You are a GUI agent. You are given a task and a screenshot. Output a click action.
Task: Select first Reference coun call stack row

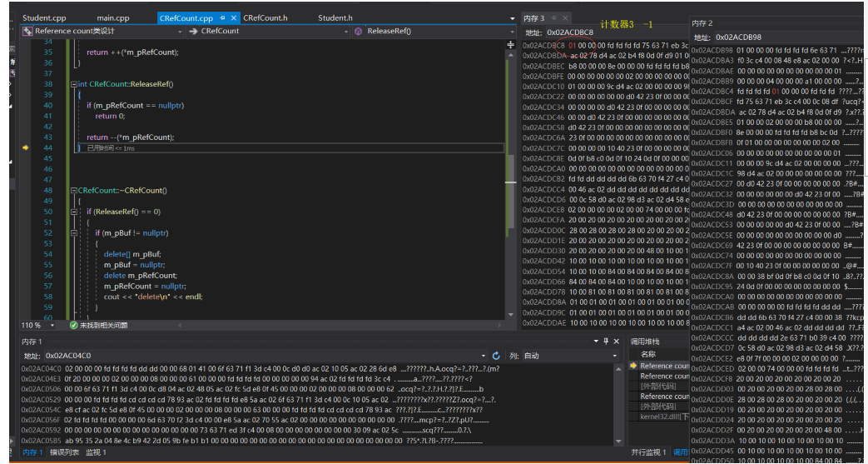[x=664, y=366]
